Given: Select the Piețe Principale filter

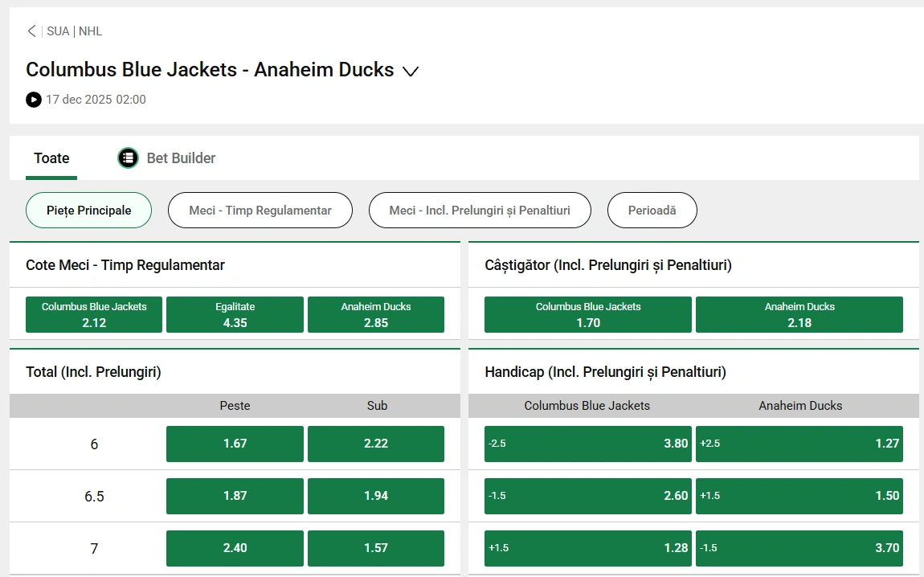Looking at the screenshot, I should 88,210.
